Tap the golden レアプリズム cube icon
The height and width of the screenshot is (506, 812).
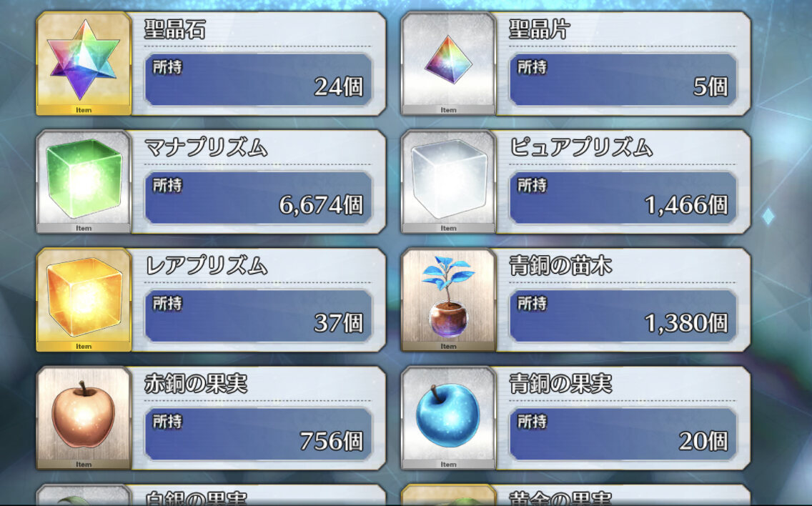[84, 299]
